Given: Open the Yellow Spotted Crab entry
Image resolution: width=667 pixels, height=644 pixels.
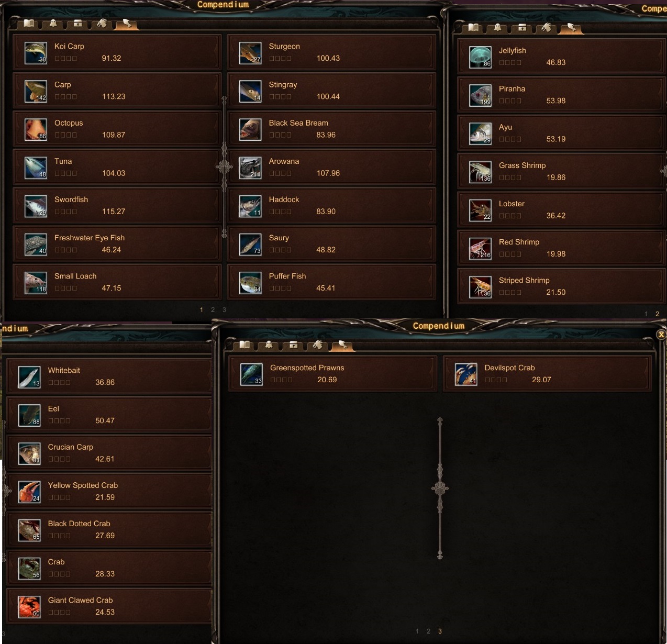Looking at the screenshot, I should (109, 491).
